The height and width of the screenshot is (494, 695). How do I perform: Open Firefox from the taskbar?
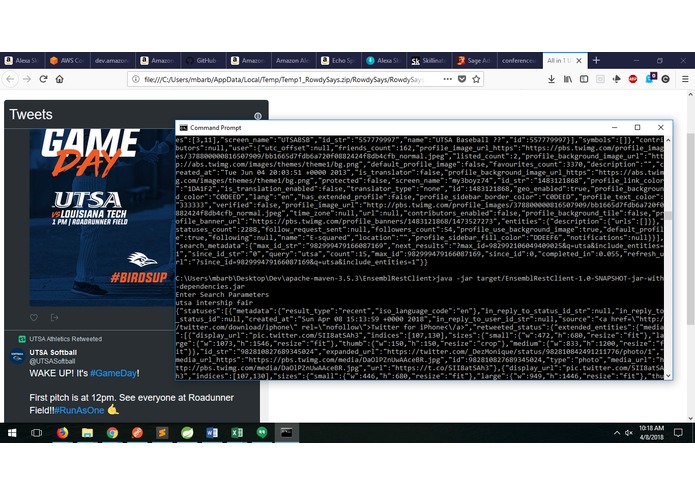click(x=62, y=432)
